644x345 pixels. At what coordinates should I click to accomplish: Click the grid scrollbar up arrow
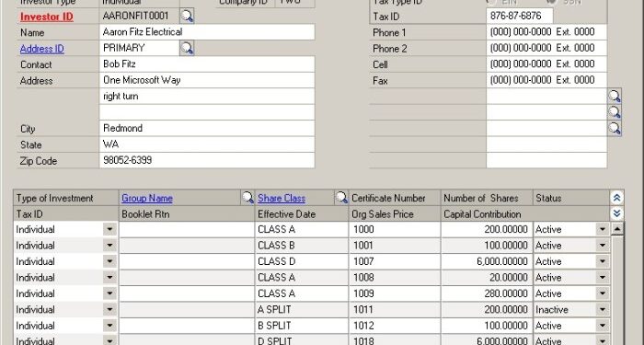click(x=617, y=228)
